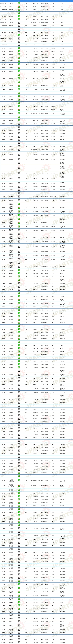
Task: Click the Moc silnika column header
Action: pyautogui.click(x=44, y=1)
